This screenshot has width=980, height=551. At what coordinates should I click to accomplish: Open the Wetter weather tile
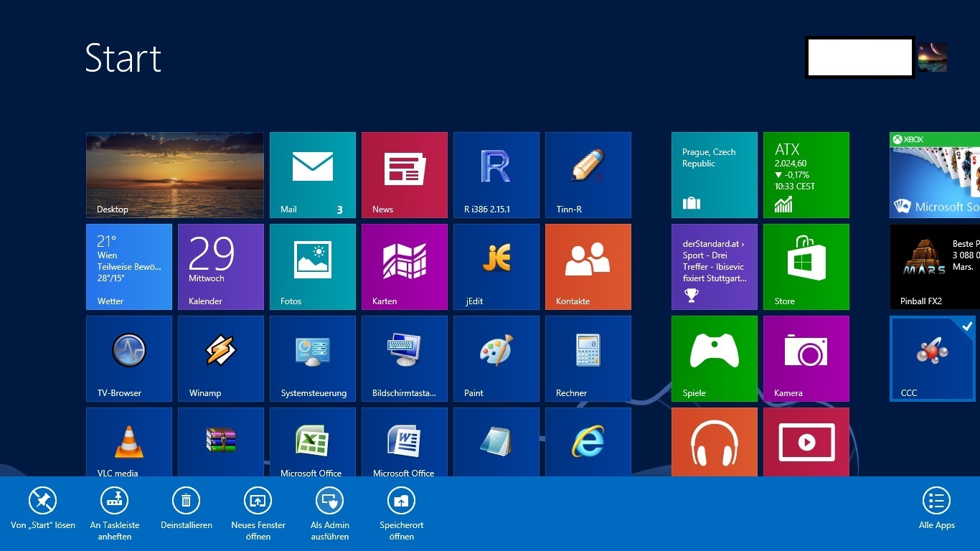click(x=129, y=267)
